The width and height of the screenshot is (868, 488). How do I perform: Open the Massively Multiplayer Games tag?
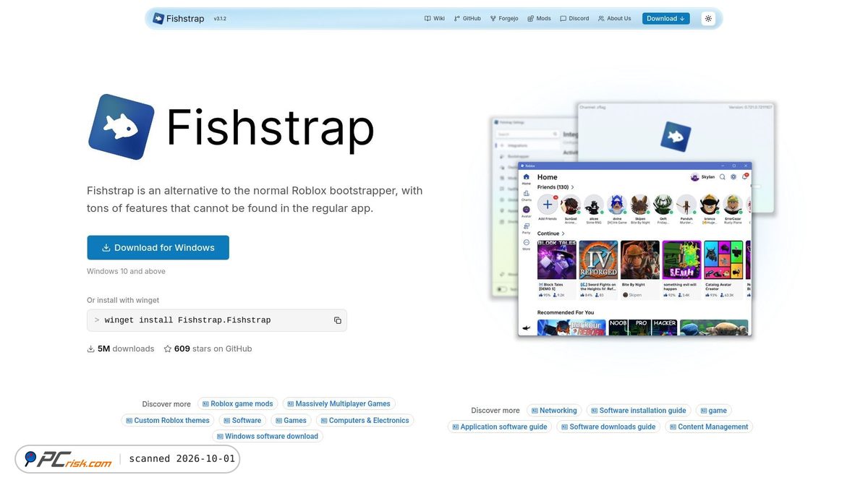(x=339, y=404)
